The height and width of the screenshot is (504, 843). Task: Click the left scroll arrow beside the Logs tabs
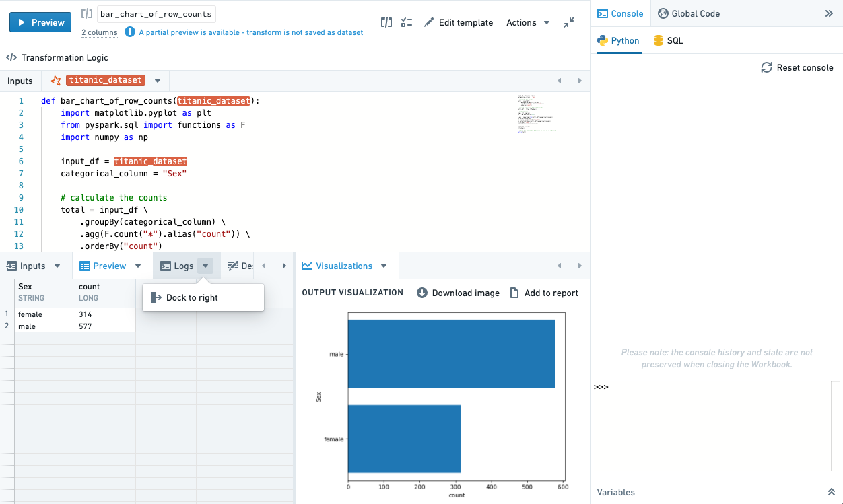tap(263, 266)
